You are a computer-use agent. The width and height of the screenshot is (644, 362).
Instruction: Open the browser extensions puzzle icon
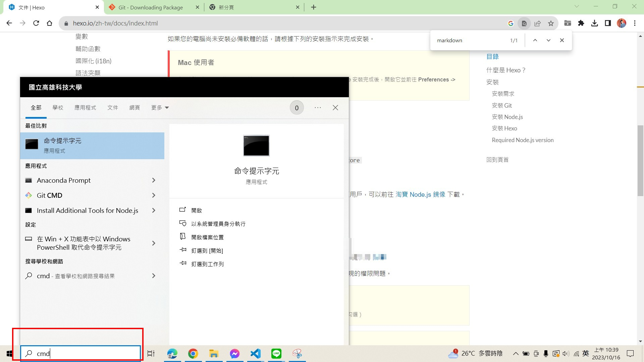click(581, 23)
